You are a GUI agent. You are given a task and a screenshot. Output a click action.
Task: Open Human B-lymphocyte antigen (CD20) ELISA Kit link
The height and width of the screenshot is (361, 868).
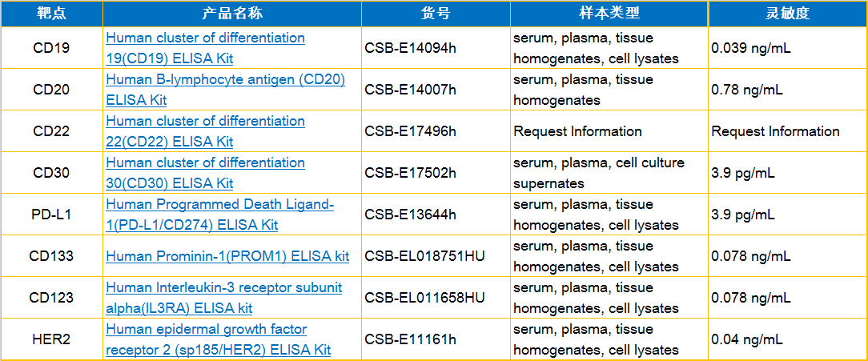point(225,90)
